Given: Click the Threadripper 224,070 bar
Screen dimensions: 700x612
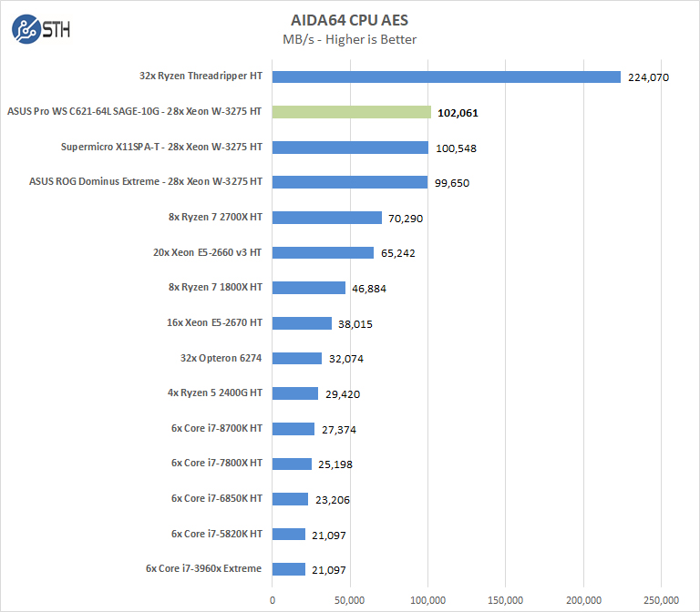Looking at the screenshot, I should click(x=447, y=76).
